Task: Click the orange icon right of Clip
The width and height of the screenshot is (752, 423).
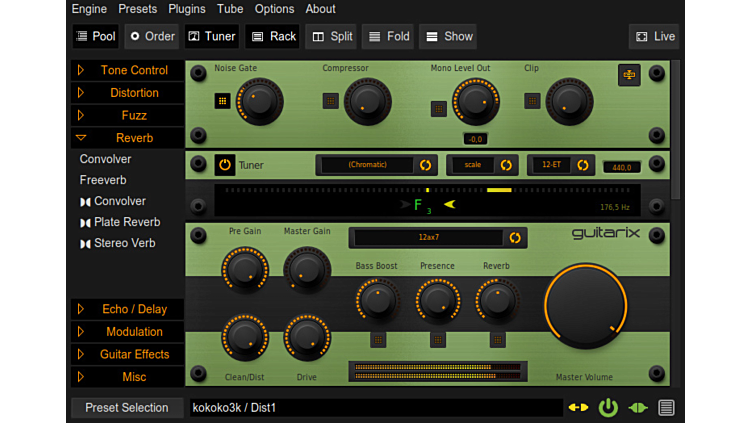Action: point(629,75)
